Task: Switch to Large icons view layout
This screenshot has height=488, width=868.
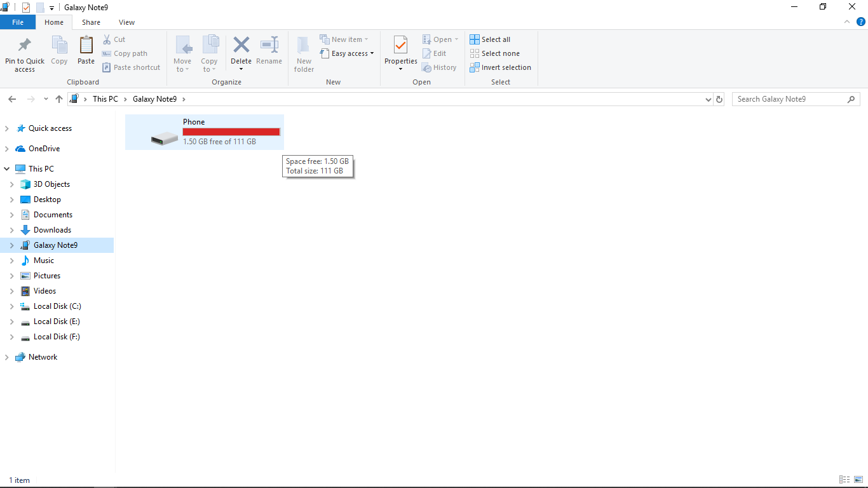Action: (858, 480)
